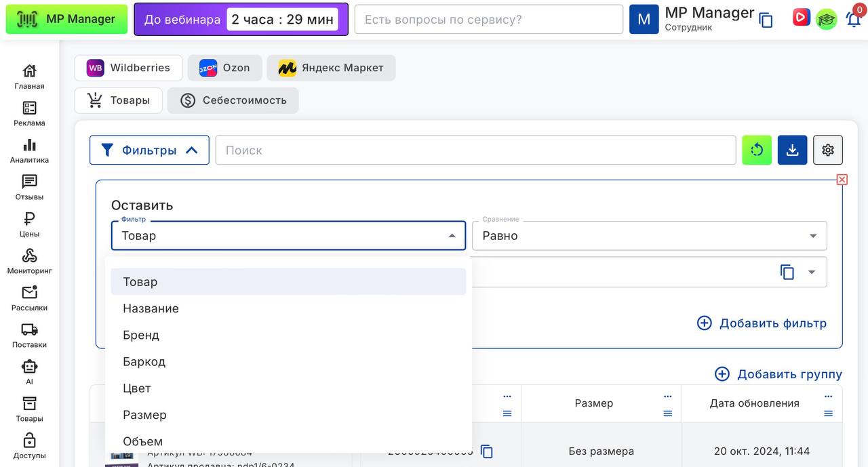Click Добавить группу link

778,374
